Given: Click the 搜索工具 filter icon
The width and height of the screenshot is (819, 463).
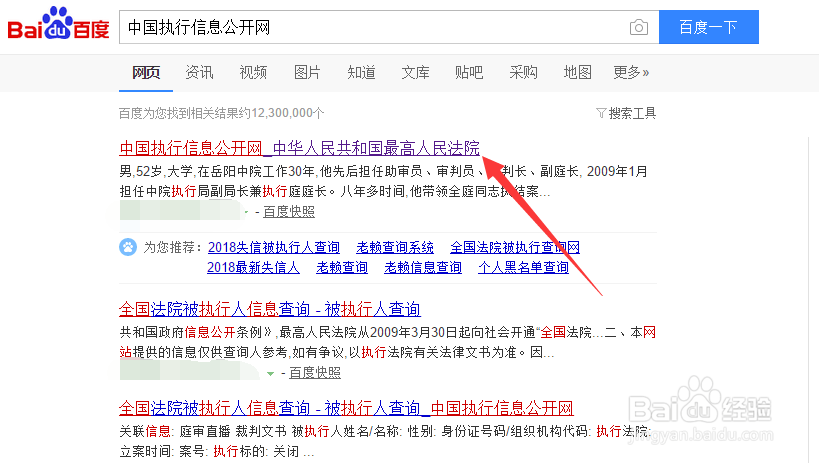Looking at the screenshot, I should pyautogui.click(x=601, y=113).
